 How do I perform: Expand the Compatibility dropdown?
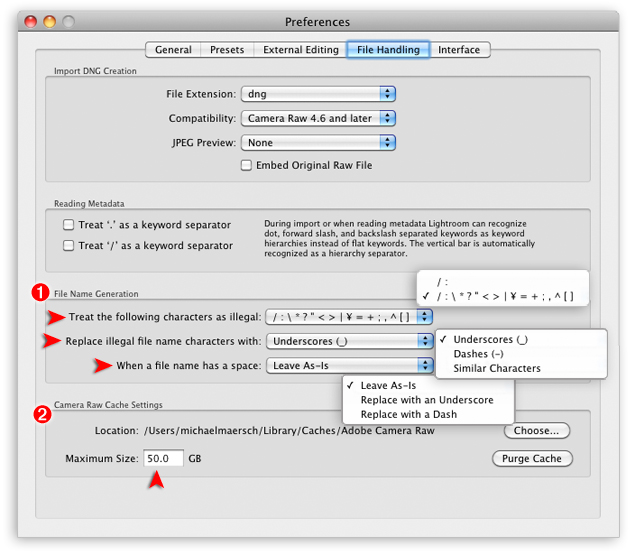click(318, 118)
